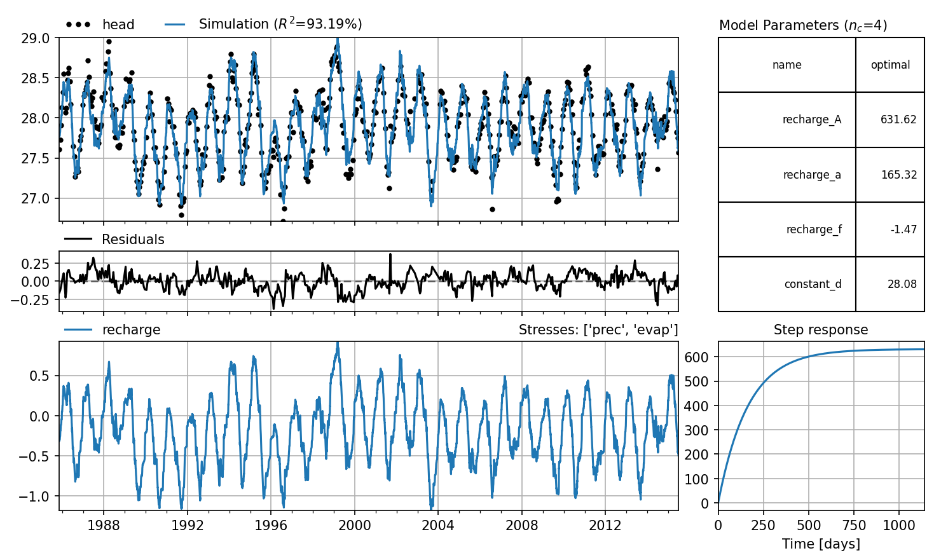Click the 'Stresses: ['prec', 'evap']' title
The width and height of the screenshot is (934, 560).
click(x=598, y=330)
